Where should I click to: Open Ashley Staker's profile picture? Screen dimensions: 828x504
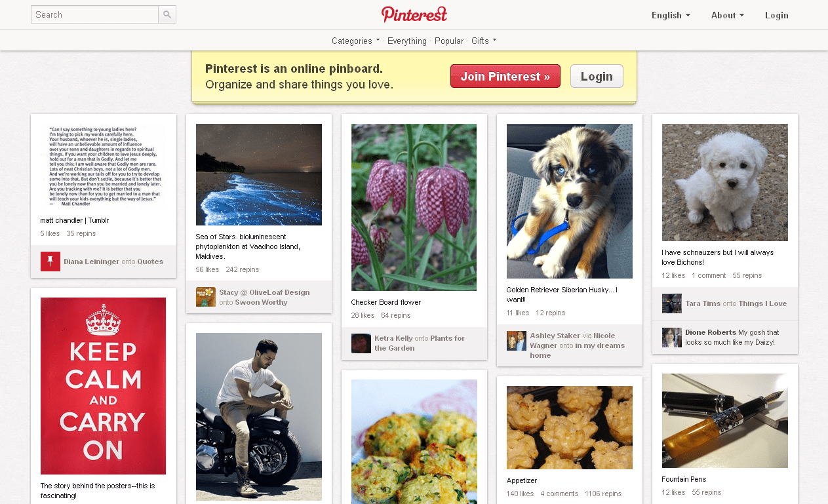517,341
